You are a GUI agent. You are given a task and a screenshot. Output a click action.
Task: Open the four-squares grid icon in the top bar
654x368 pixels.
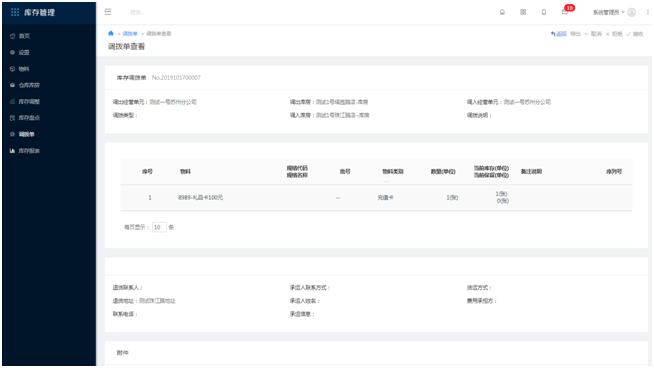pos(523,12)
